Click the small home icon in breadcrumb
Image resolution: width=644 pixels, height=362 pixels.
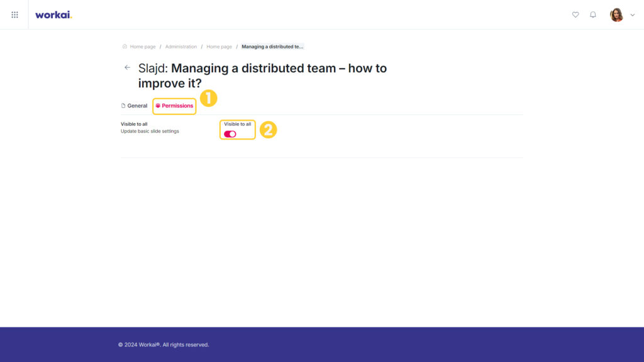pyautogui.click(x=125, y=47)
